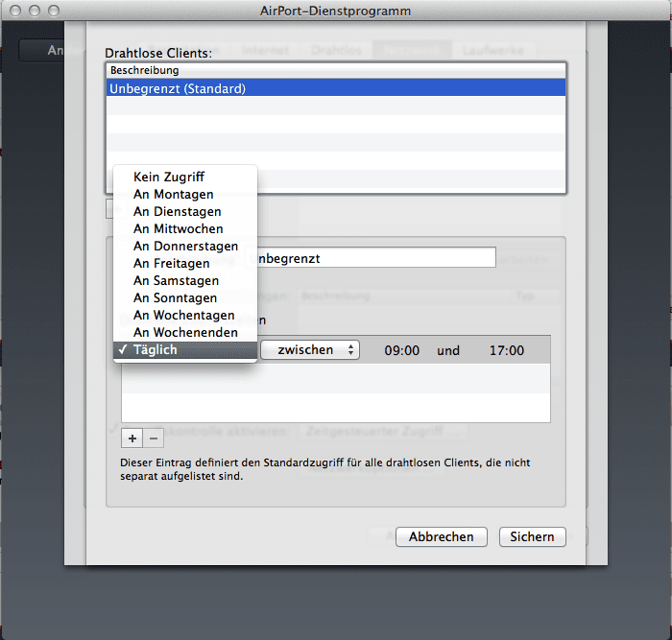
Task: Add a new access time with plus button
Action: coord(132,439)
